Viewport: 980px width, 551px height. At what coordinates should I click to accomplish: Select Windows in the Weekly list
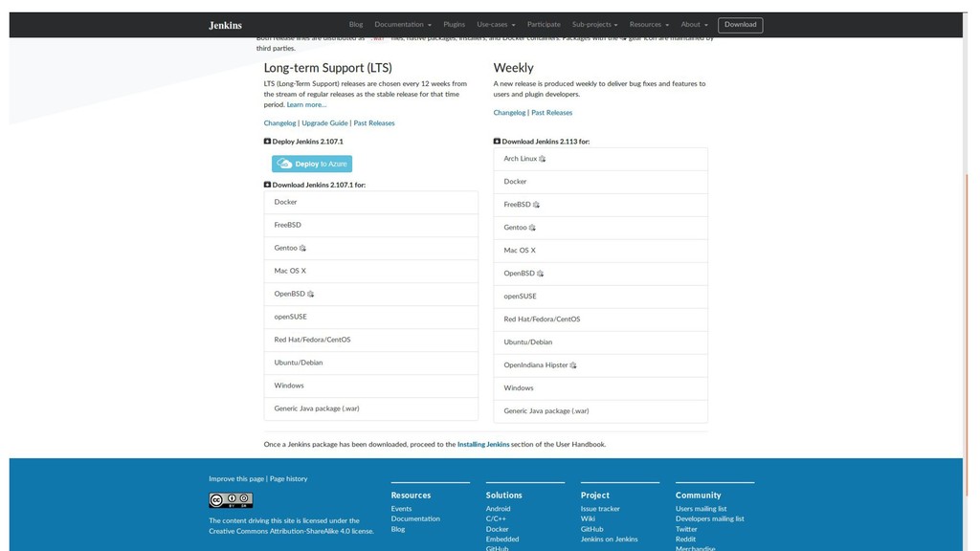click(x=600, y=388)
